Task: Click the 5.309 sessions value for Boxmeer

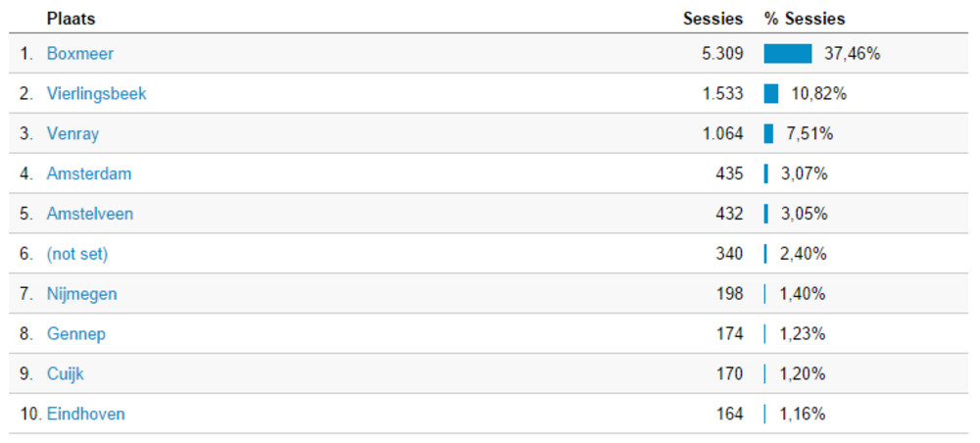Action: click(722, 54)
